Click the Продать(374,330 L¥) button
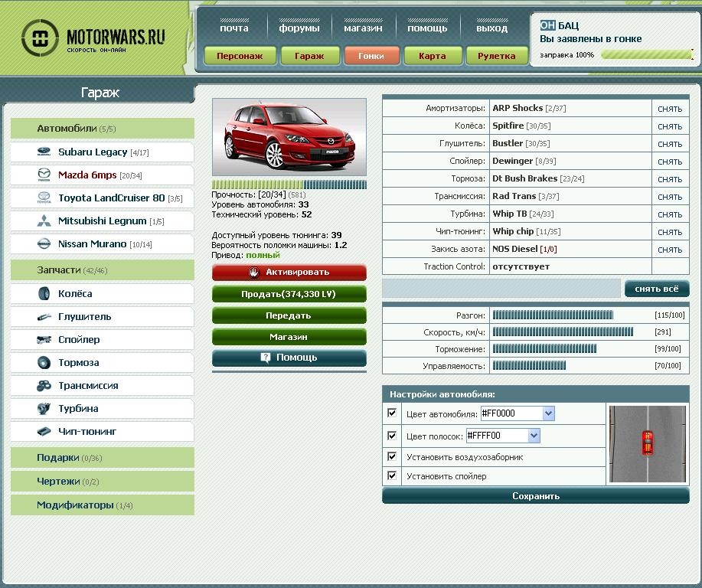This screenshot has height=588, width=702. [289, 294]
